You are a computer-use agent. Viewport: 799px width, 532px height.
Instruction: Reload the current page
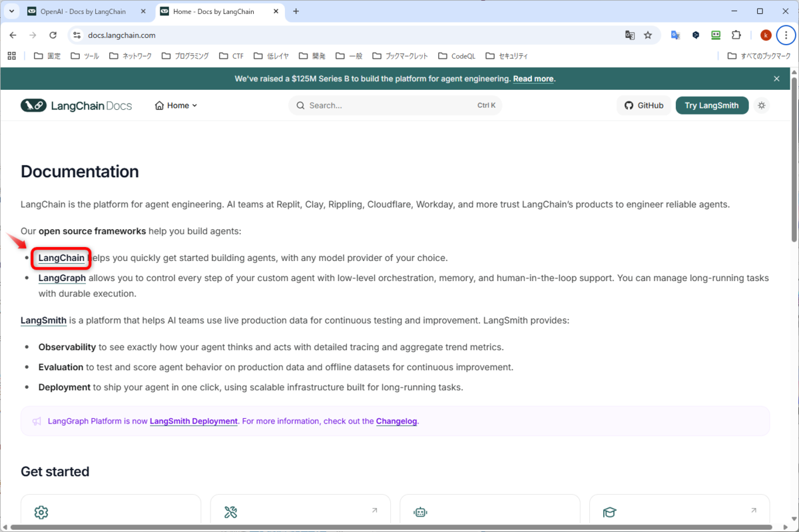point(53,35)
